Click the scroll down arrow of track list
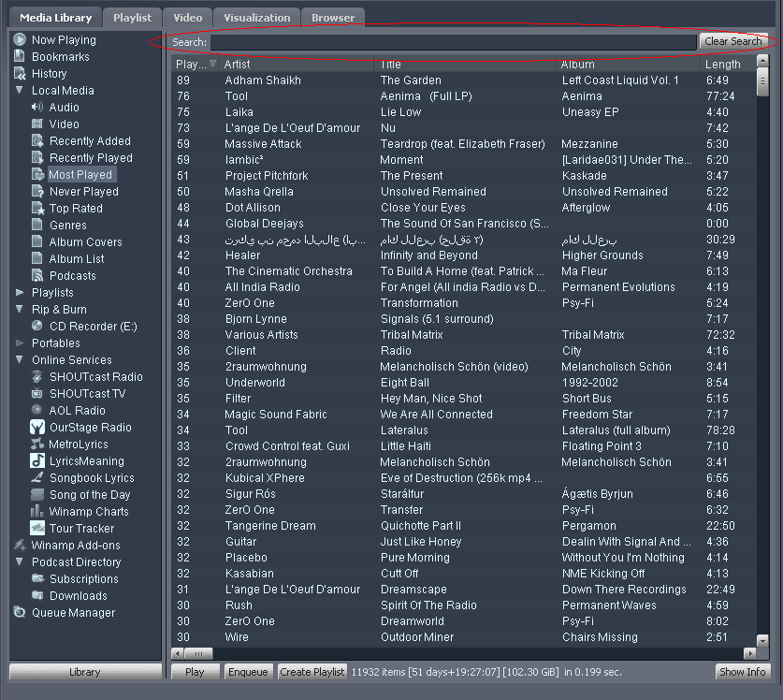The height and width of the screenshot is (700, 783). click(762, 640)
